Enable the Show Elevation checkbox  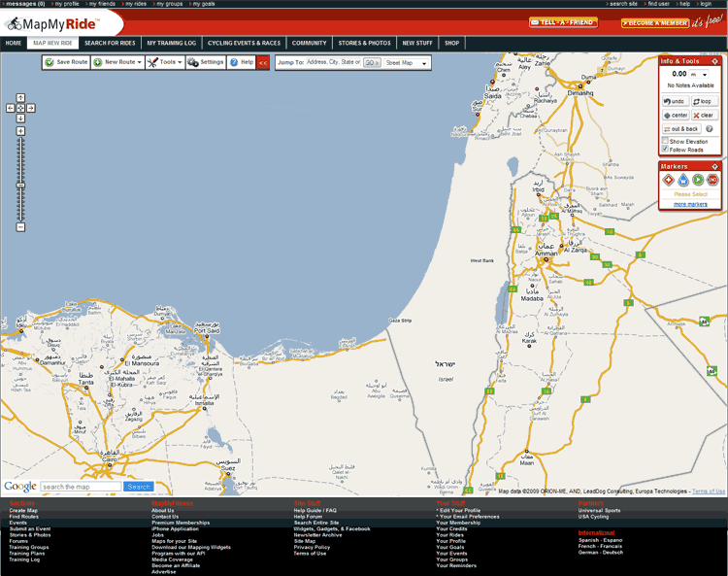coord(665,141)
